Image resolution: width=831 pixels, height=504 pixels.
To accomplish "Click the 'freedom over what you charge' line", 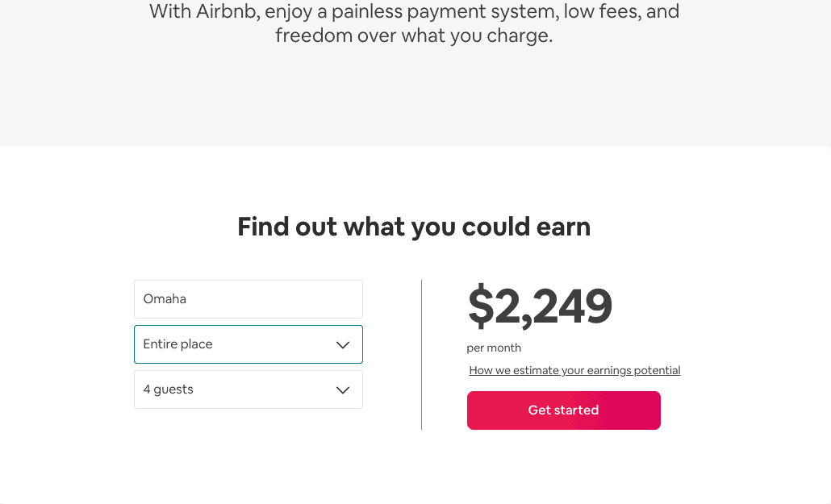I will (414, 35).
